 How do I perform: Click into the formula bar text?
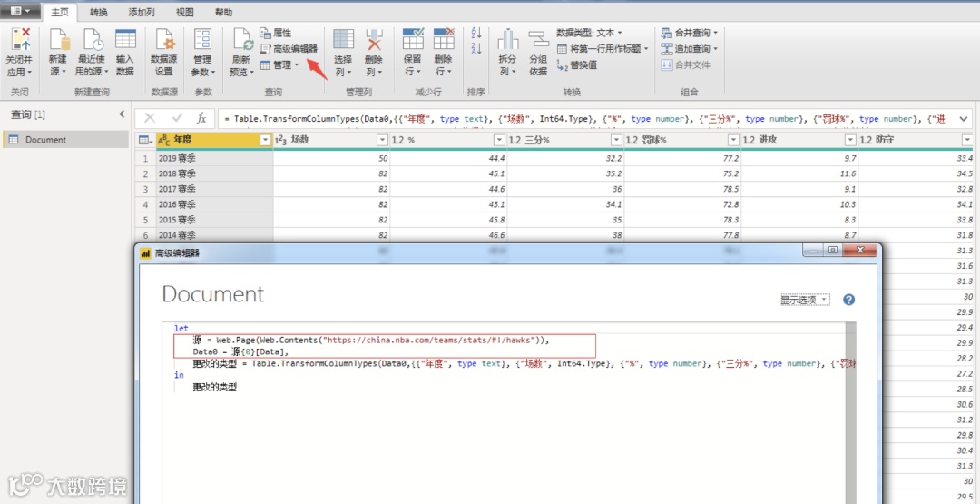tap(585, 118)
